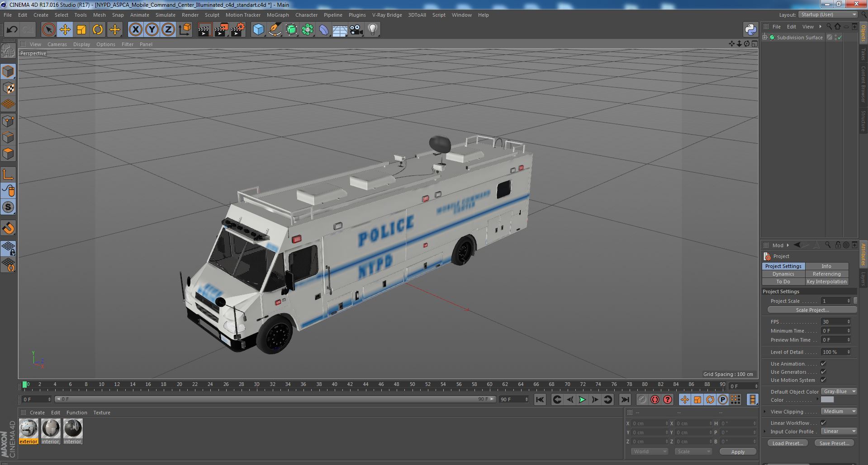868x465 pixels.
Task: Open the MoGraph menu
Action: [278, 15]
